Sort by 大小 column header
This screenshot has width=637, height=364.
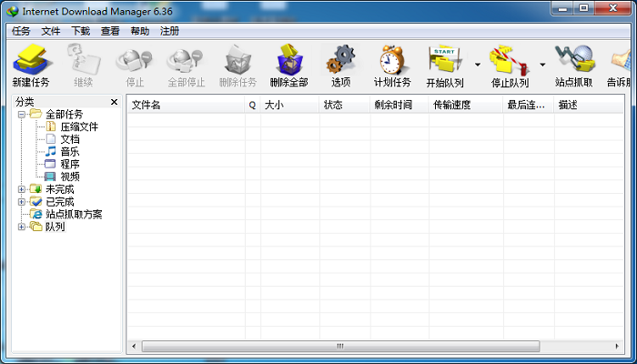pyautogui.click(x=289, y=105)
